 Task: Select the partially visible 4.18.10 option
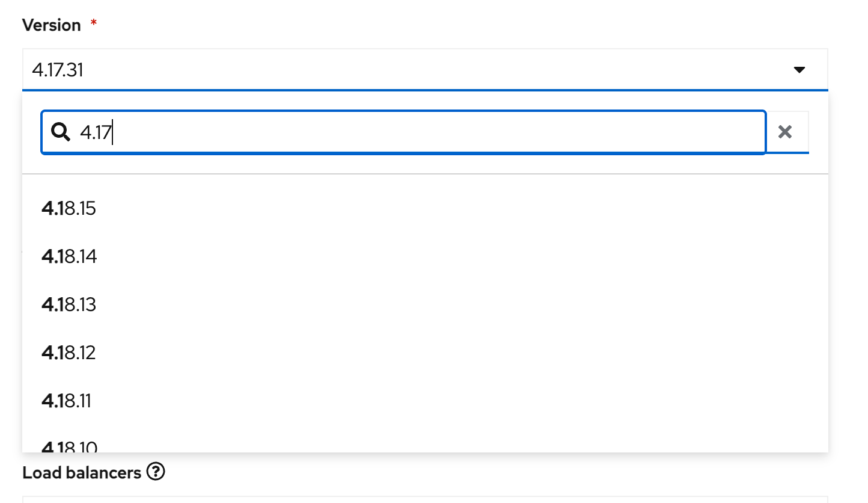[x=69, y=447]
